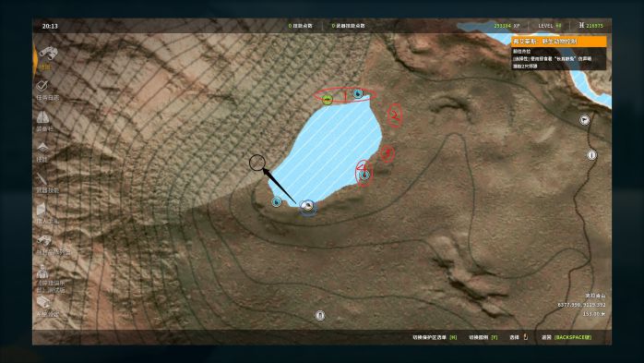Select the green hunting structure marker at lake
644x363 pixels.
pos(327,100)
